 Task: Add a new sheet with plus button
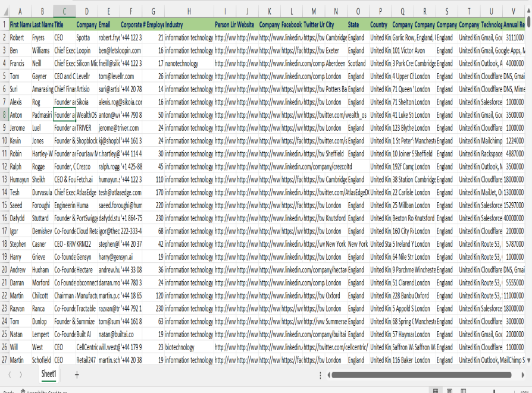click(76, 375)
